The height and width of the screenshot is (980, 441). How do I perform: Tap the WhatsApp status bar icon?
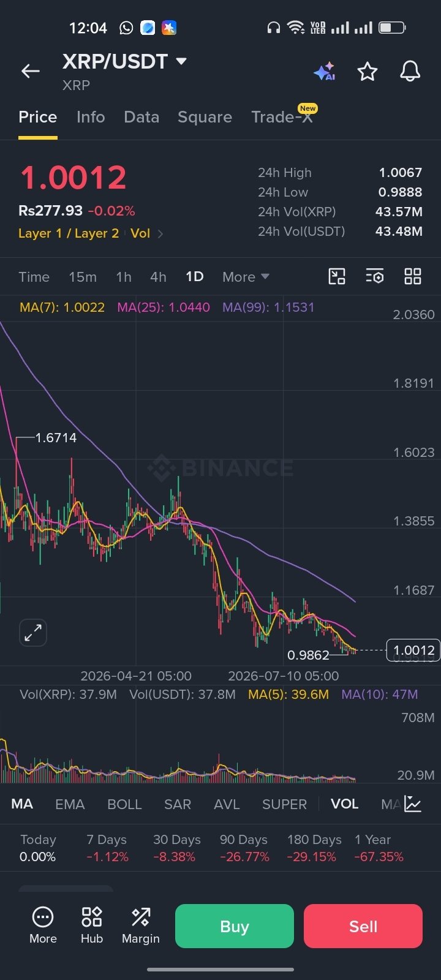pyautogui.click(x=126, y=28)
